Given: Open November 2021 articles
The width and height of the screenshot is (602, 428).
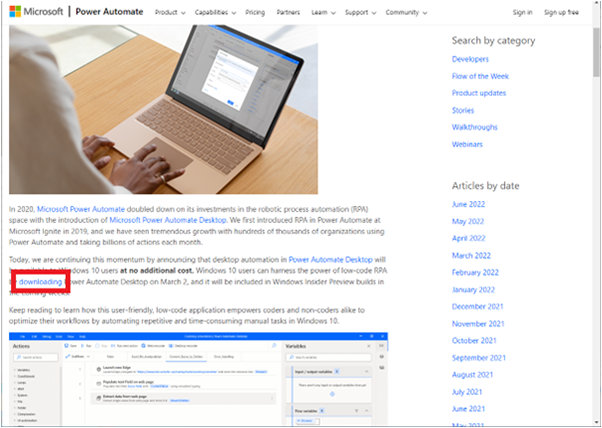Looking at the screenshot, I should tap(478, 324).
